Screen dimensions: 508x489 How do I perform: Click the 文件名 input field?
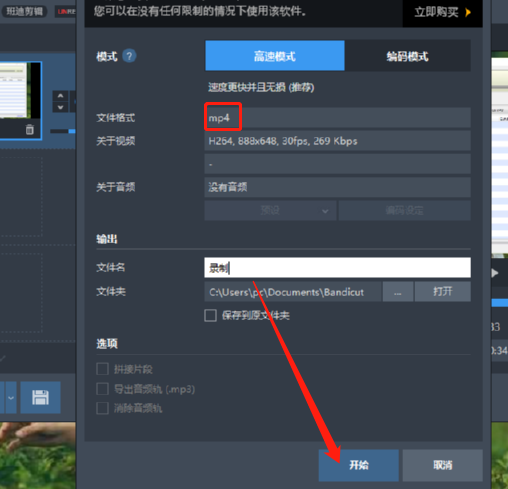coord(337,267)
